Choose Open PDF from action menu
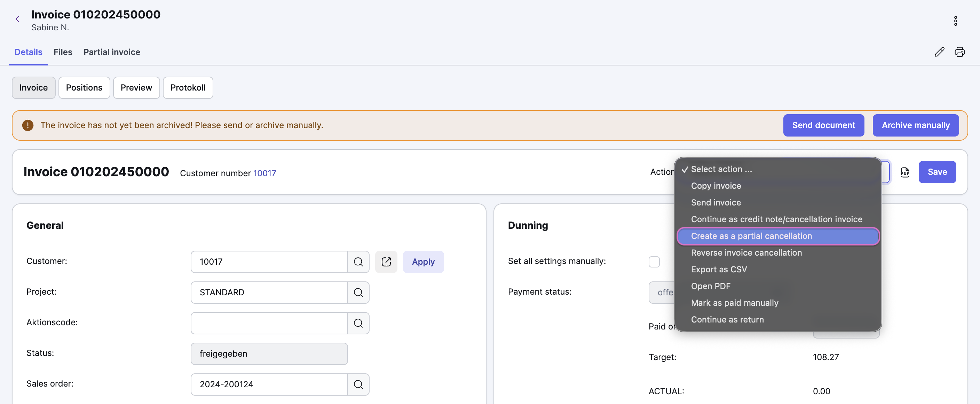The image size is (980, 404). [x=778, y=286]
